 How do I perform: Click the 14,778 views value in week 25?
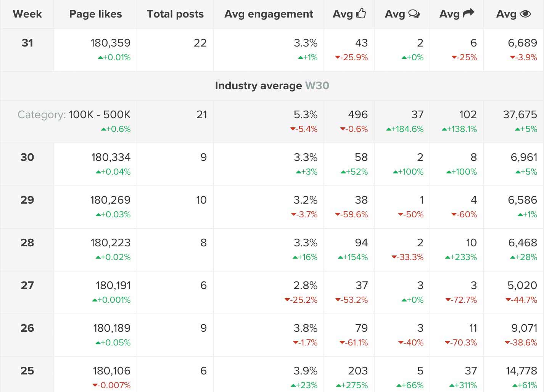click(521, 371)
